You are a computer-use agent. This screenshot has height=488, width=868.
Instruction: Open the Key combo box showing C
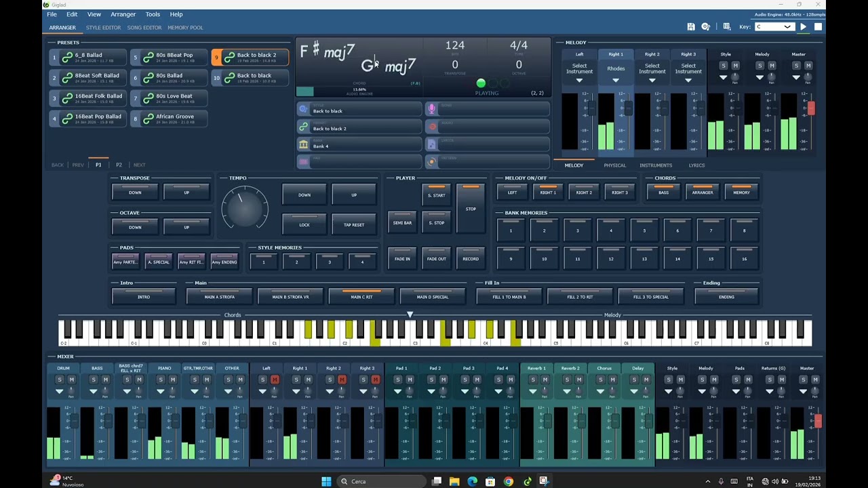774,26
